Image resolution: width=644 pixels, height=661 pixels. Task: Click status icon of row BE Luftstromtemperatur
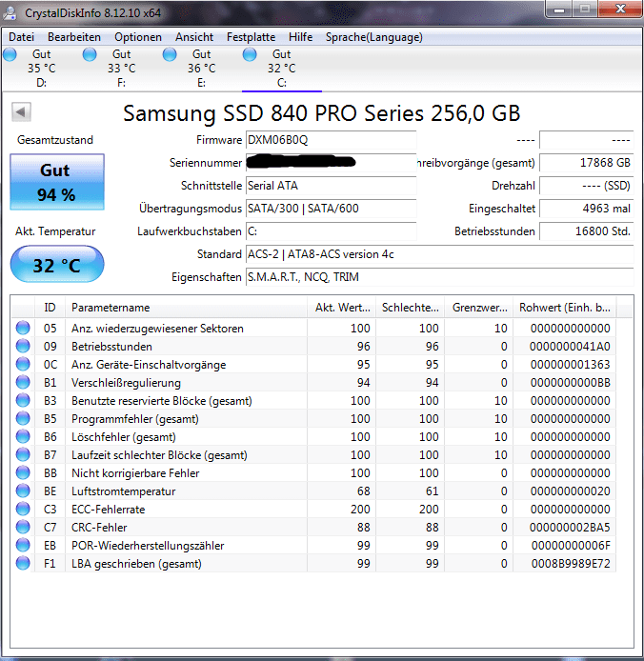coord(23,491)
